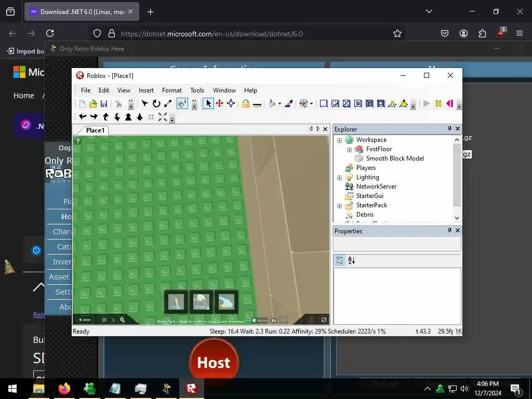Viewport: 532px width, 399px height.
Task: Open the File menu
Action: [86, 90]
